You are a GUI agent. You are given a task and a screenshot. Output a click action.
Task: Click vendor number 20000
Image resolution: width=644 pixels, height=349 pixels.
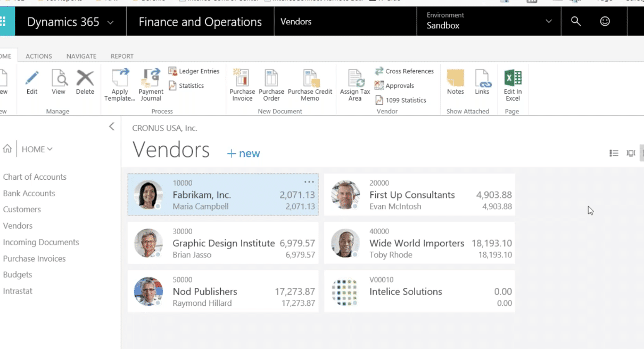coord(379,183)
